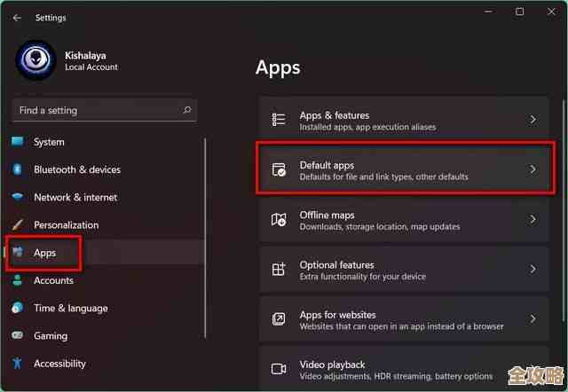Close the Settings window

(x=551, y=12)
